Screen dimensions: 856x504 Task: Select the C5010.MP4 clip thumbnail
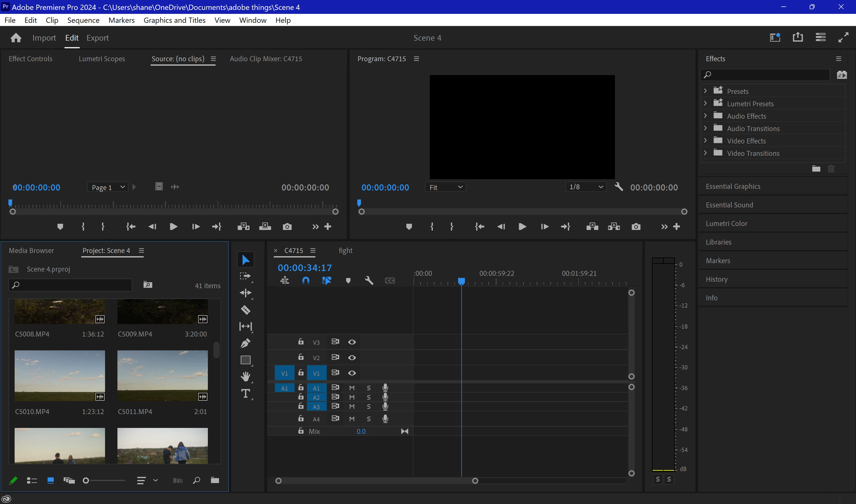click(60, 375)
